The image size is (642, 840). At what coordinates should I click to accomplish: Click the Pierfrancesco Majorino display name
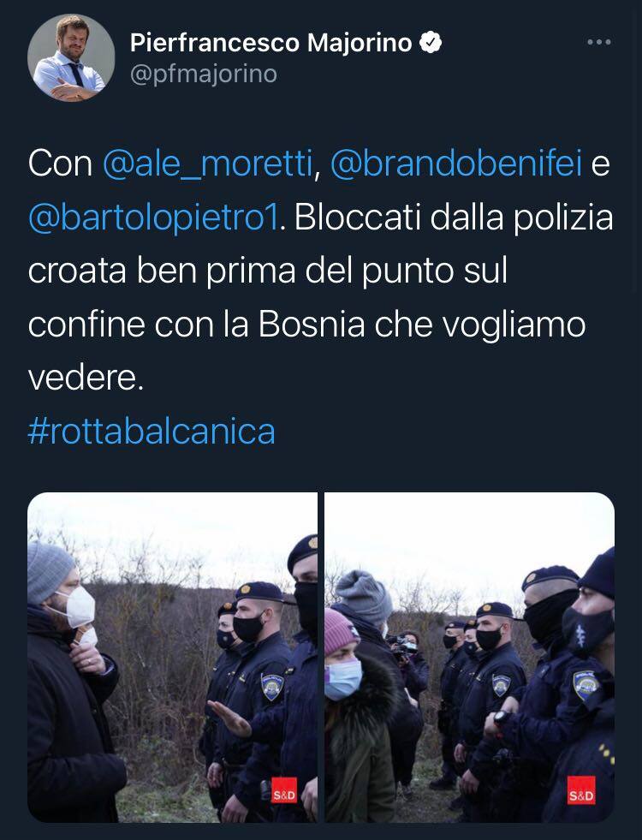coord(271,42)
